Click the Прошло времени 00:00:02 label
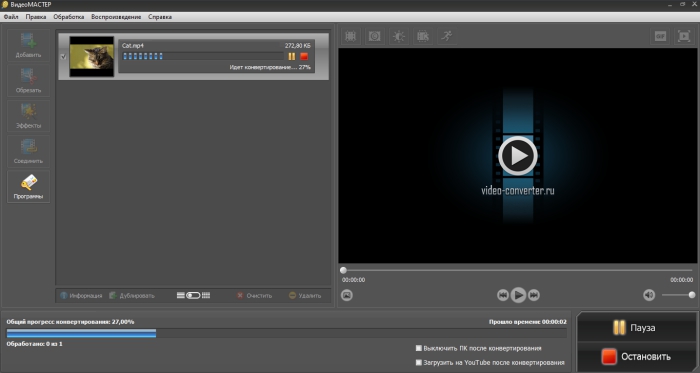700x373 pixels. point(528,322)
